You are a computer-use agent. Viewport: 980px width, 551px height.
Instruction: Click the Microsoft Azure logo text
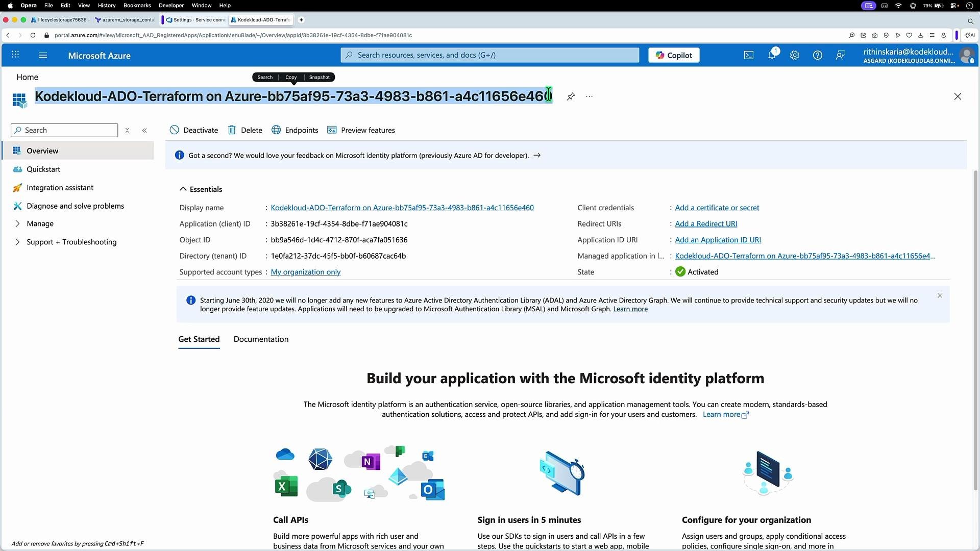tap(100, 56)
